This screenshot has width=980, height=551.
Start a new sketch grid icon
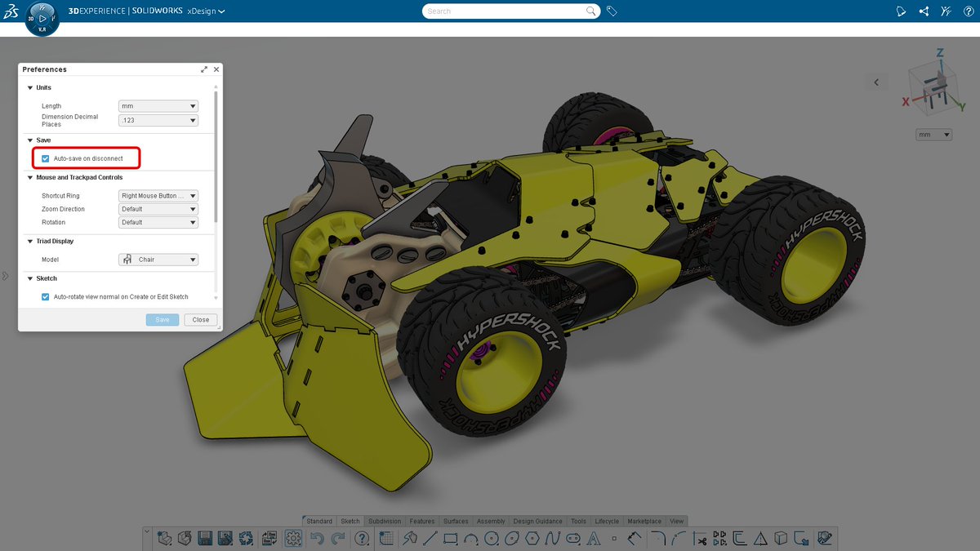click(386, 538)
